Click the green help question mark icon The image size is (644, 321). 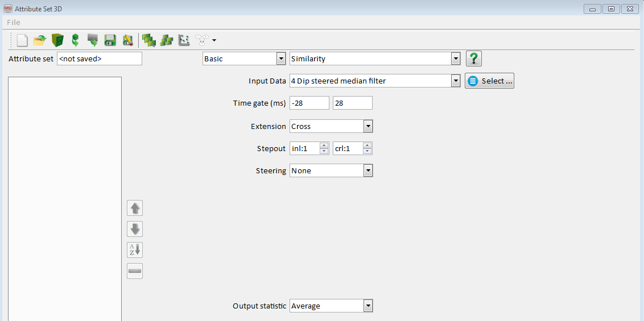[473, 59]
